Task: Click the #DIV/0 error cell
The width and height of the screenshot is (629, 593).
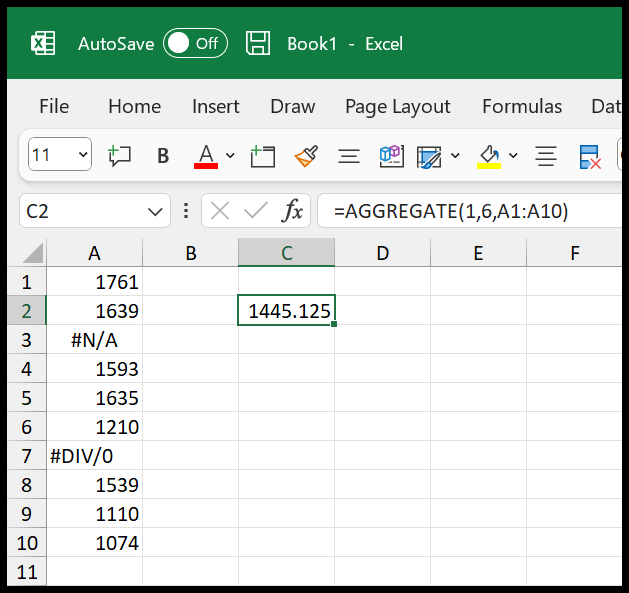Action: tap(94, 456)
